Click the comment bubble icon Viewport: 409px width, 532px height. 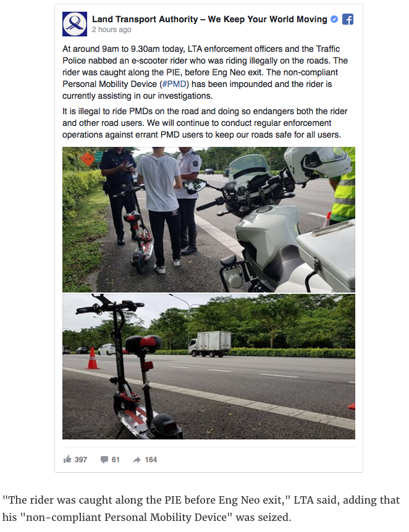tap(104, 460)
